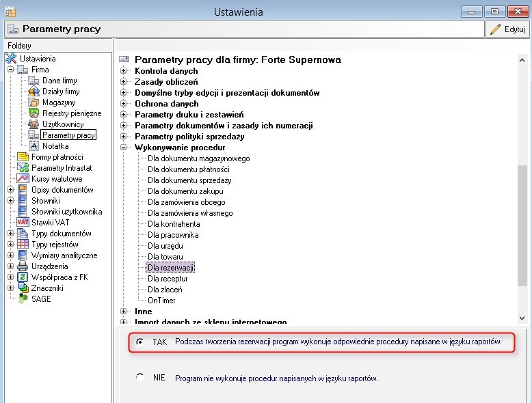The width and height of the screenshot is (532, 403).
Task: Select Dla dokumentu płatności item
Action: click(x=189, y=169)
